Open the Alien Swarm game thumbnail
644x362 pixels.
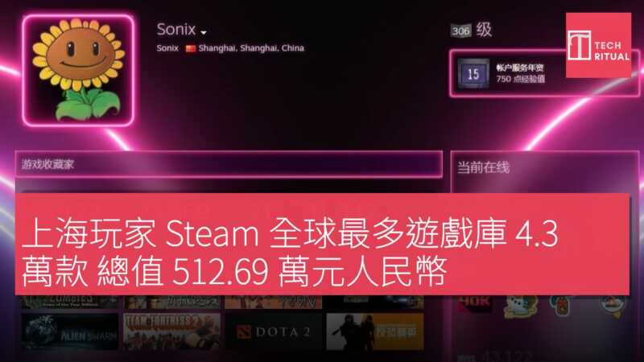pyautogui.click(x=70, y=331)
